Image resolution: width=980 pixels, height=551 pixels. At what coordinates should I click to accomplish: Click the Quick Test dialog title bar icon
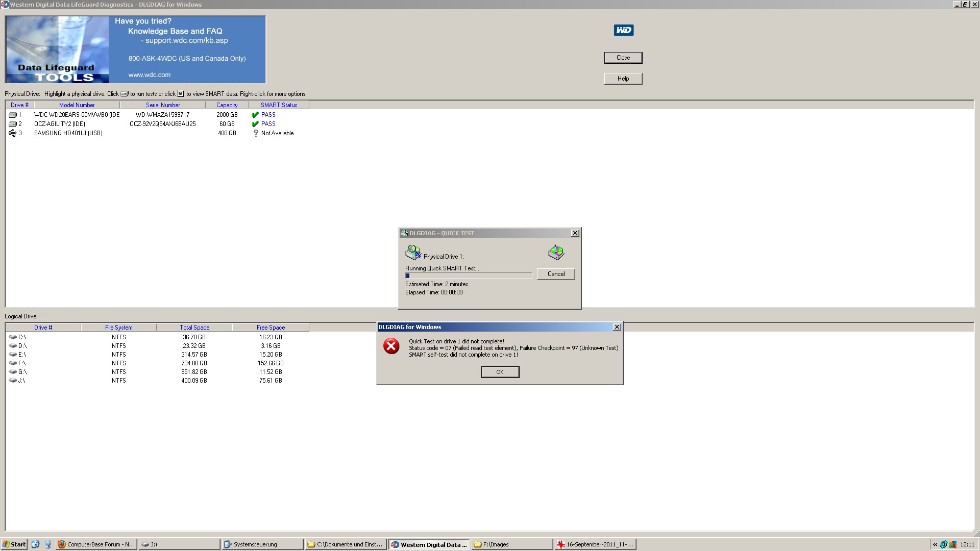tap(404, 233)
